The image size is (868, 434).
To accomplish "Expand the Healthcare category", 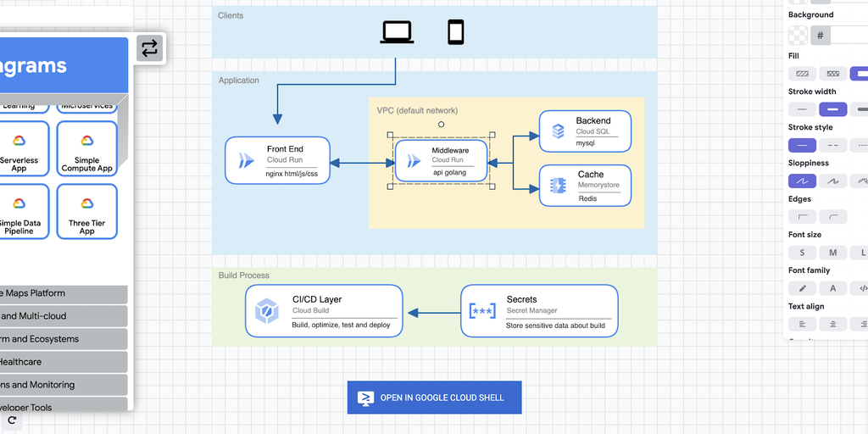I will (x=64, y=362).
